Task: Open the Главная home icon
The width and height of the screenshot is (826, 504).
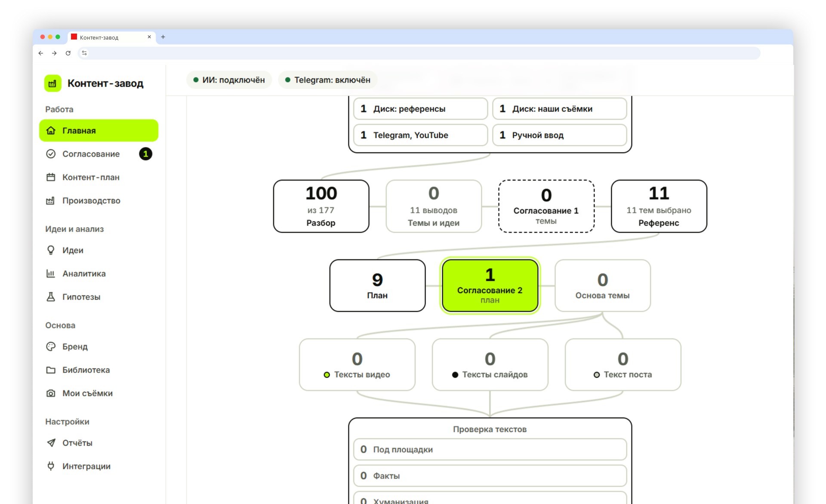Action: [x=51, y=130]
